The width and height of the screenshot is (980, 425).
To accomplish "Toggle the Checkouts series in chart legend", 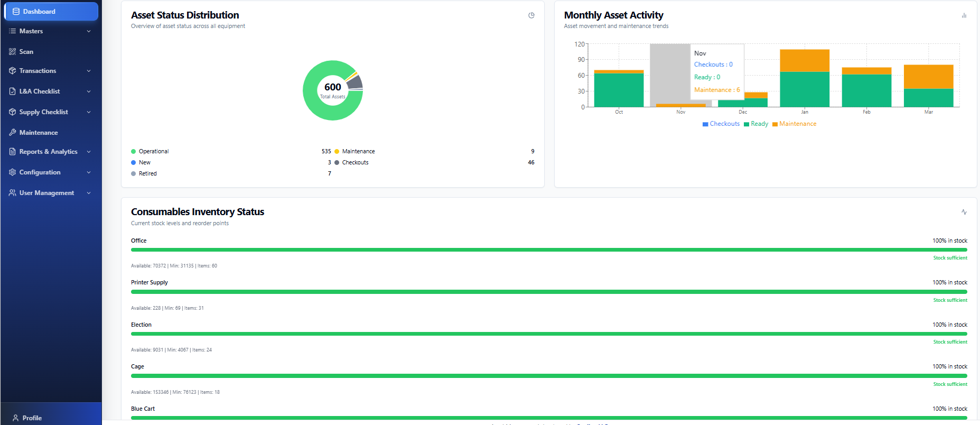I will pyautogui.click(x=721, y=124).
